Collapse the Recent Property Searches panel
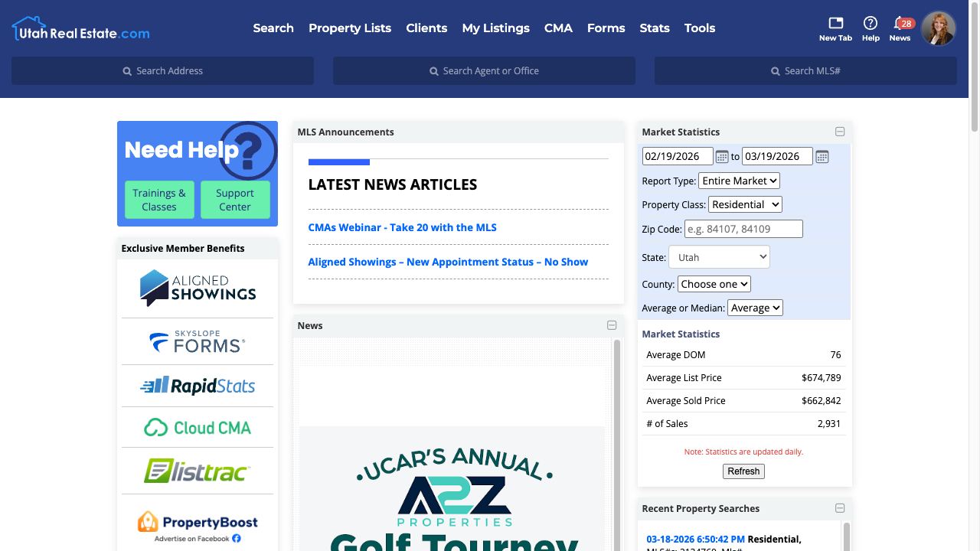This screenshot has width=980, height=551. click(840, 508)
